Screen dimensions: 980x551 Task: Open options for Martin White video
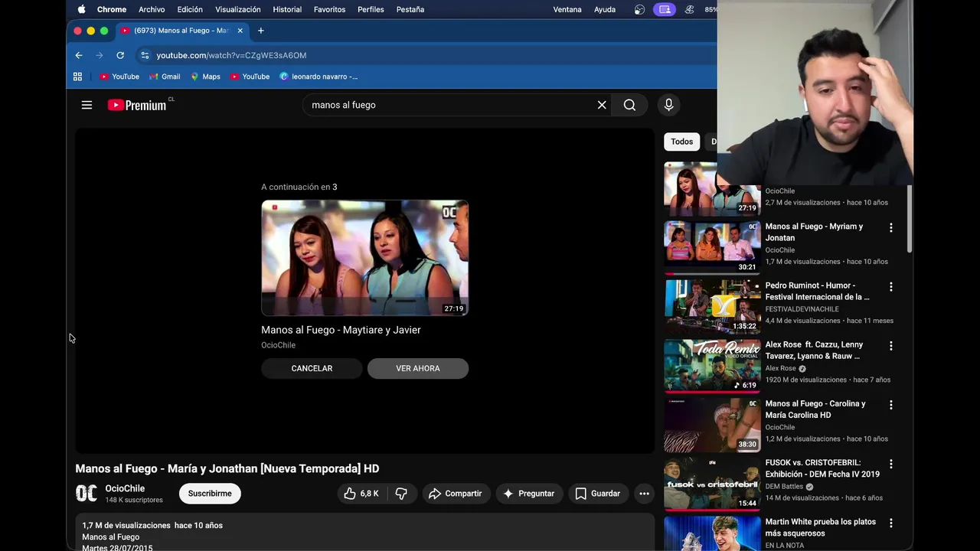(x=890, y=523)
